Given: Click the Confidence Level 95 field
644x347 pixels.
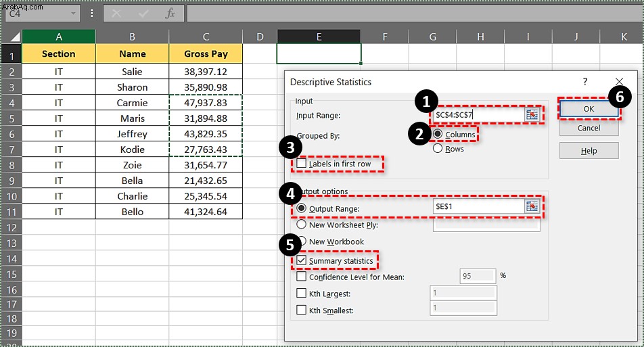Looking at the screenshot, I should pyautogui.click(x=478, y=276).
